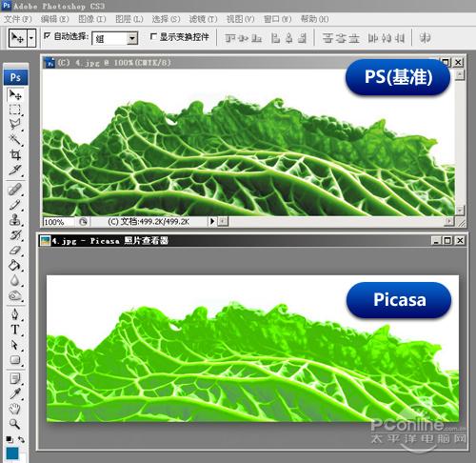The height and width of the screenshot is (463, 476).
Task: Open the 滤镜(T) menu
Action: coord(203,19)
